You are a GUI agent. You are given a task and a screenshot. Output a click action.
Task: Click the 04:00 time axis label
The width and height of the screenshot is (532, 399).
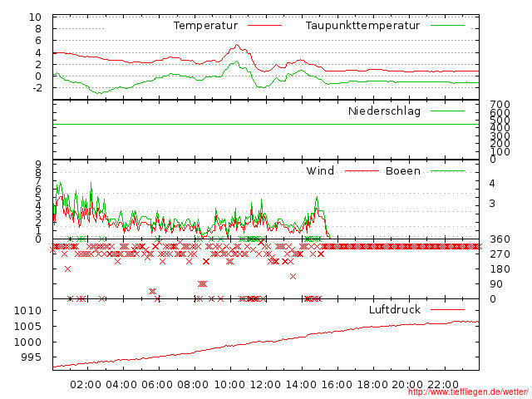click(121, 385)
